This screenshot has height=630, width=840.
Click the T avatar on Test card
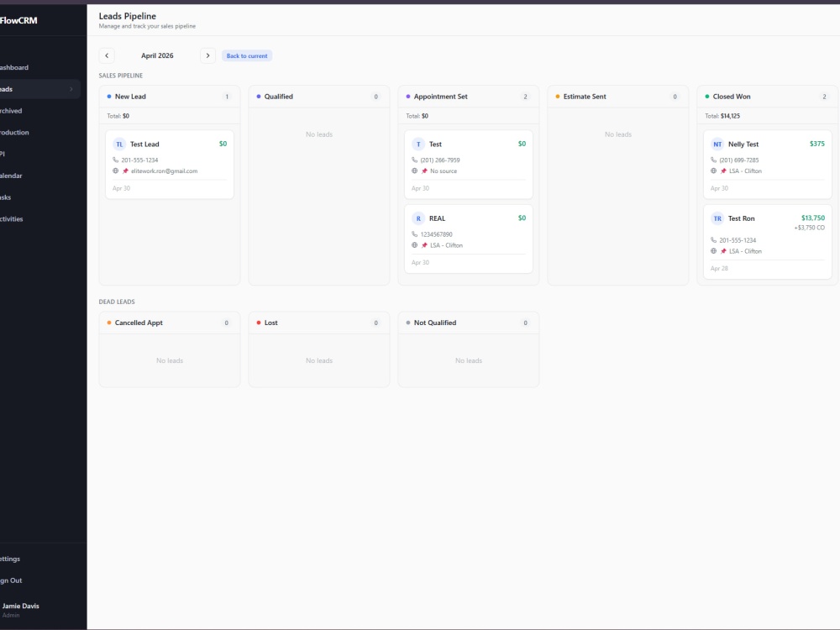point(418,144)
